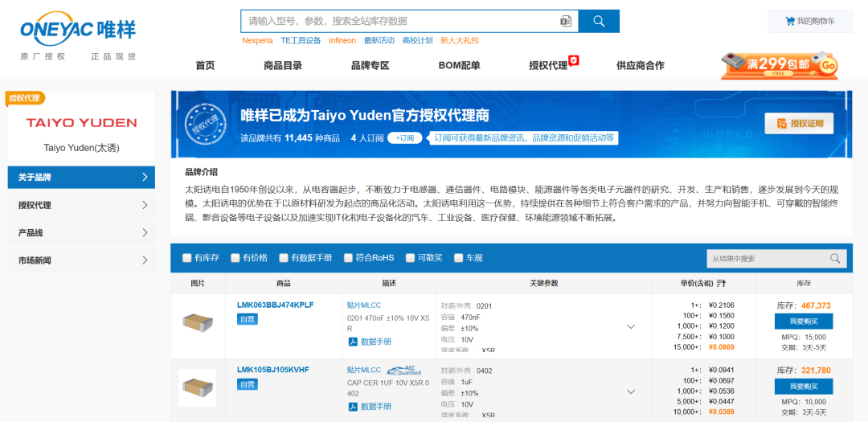This screenshot has width=868, height=422.
Task: Open the 供应商合作 nav item
Action: click(x=641, y=65)
